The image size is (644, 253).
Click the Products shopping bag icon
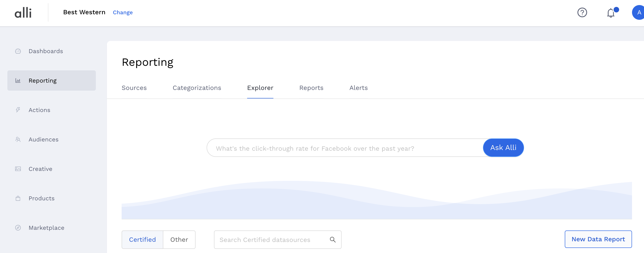pos(18,198)
